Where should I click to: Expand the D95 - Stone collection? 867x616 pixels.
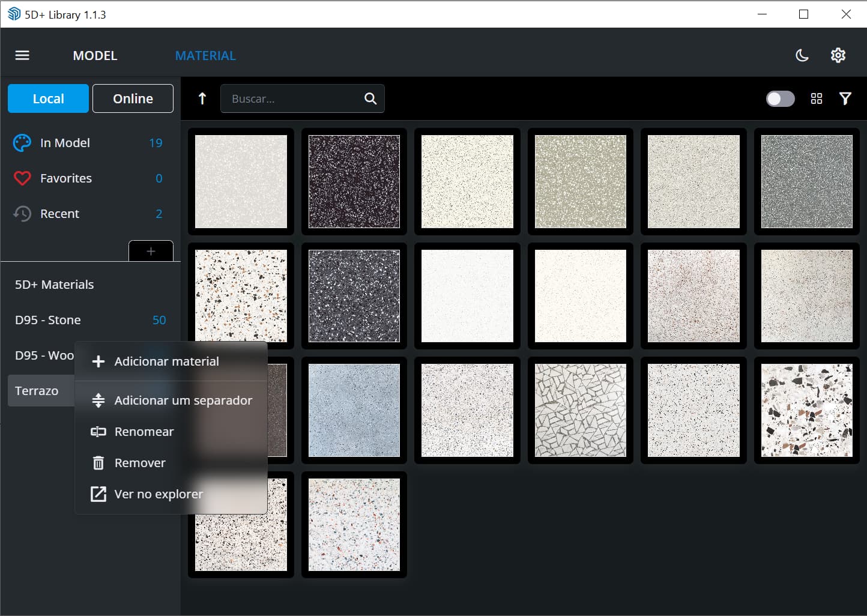coord(48,319)
